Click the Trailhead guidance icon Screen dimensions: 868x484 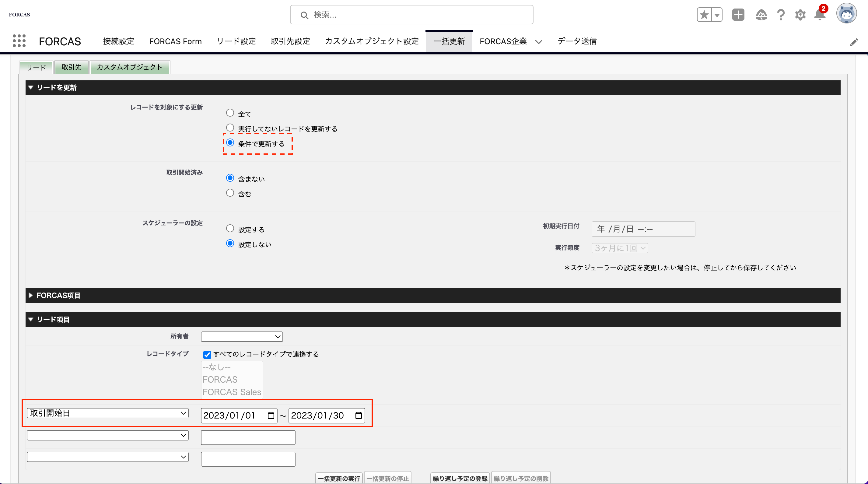[761, 15]
